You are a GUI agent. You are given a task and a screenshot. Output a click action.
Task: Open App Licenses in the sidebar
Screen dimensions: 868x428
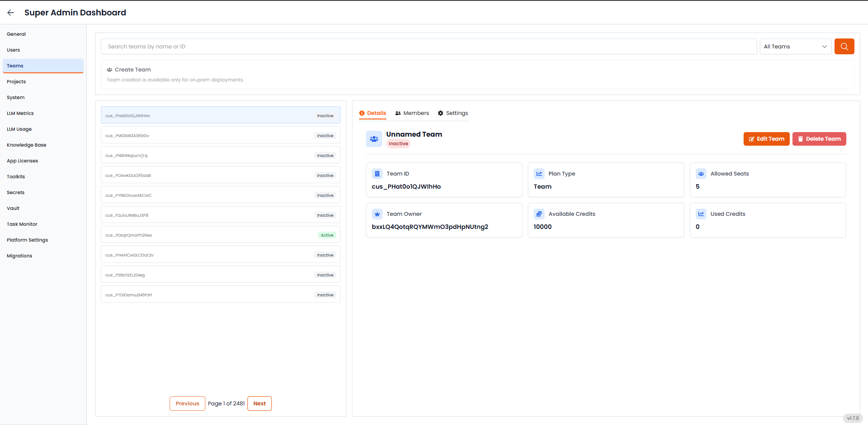point(43,161)
